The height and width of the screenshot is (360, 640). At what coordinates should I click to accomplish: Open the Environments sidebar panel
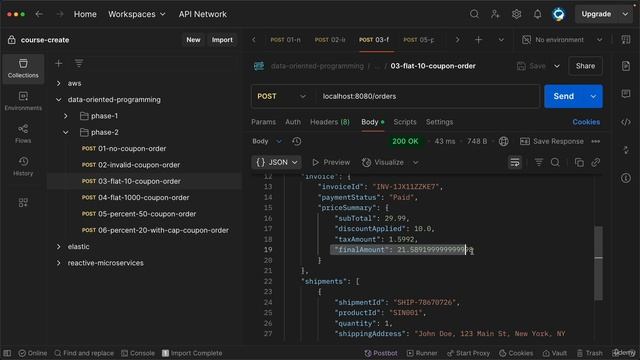23,101
